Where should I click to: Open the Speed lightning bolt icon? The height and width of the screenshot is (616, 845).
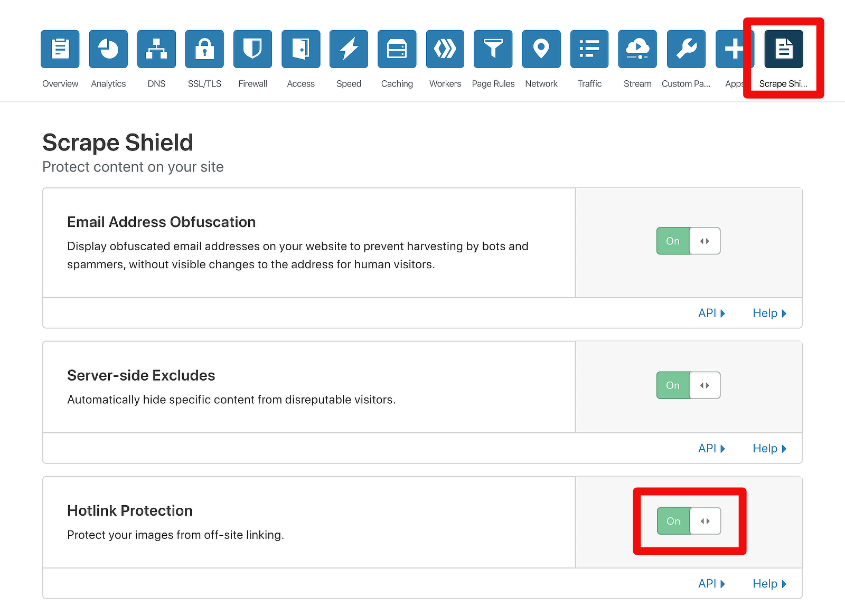click(348, 49)
